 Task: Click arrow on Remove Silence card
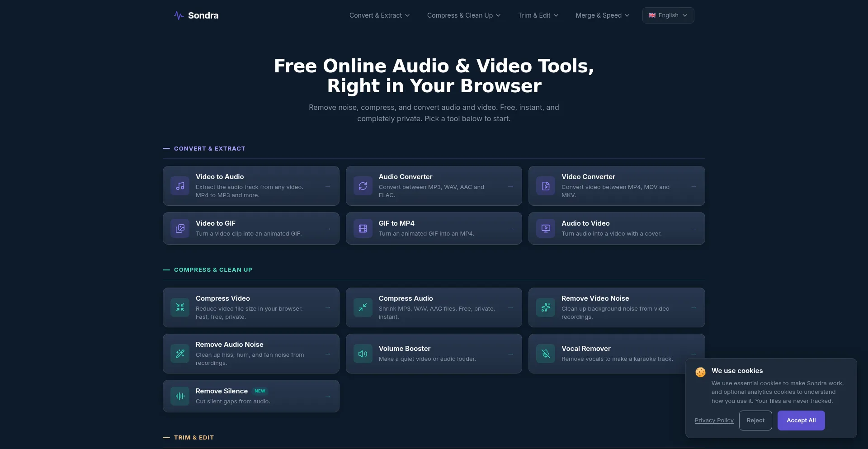328,397
